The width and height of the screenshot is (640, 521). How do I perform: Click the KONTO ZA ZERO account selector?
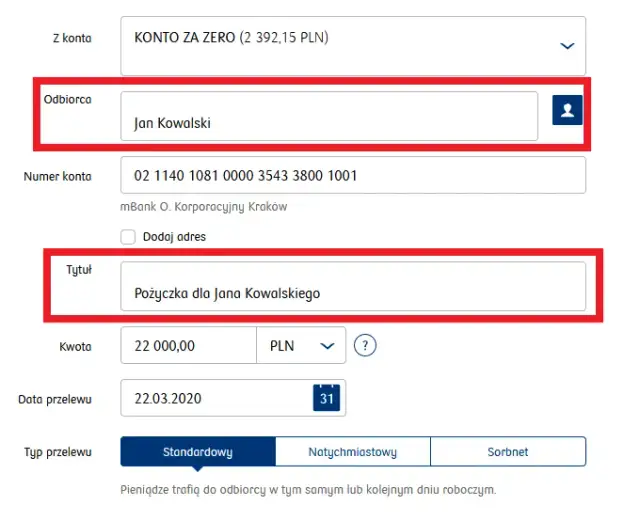(x=340, y=45)
